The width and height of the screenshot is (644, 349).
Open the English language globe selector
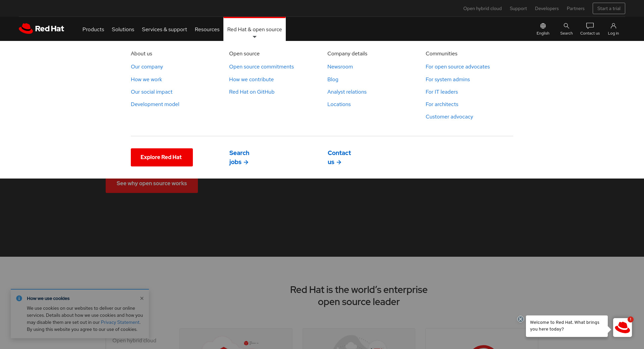click(543, 29)
